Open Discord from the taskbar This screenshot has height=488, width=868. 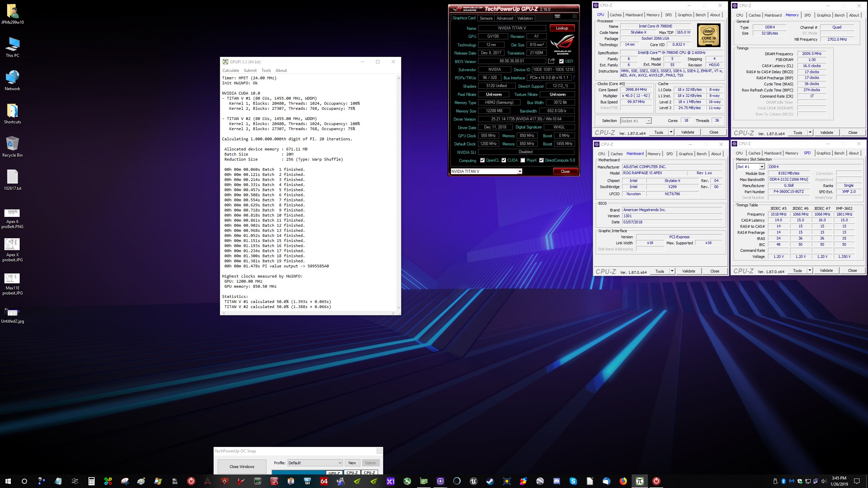556,481
